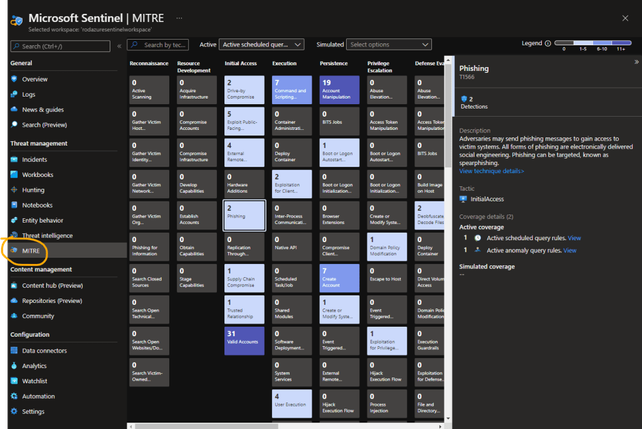The width and height of the screenshot is (642, 429).
Task: Select the Exploit Public-Facing tile with 5
Action: tap(244, 121)
